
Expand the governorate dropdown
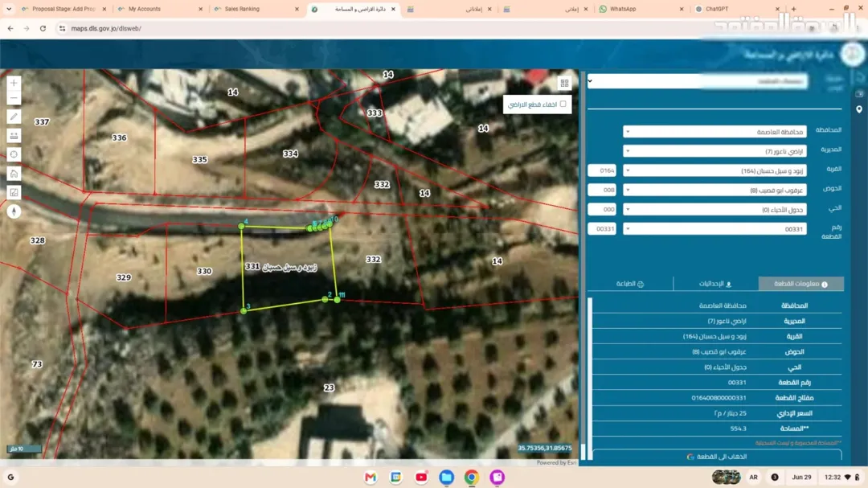click(714, 132)
